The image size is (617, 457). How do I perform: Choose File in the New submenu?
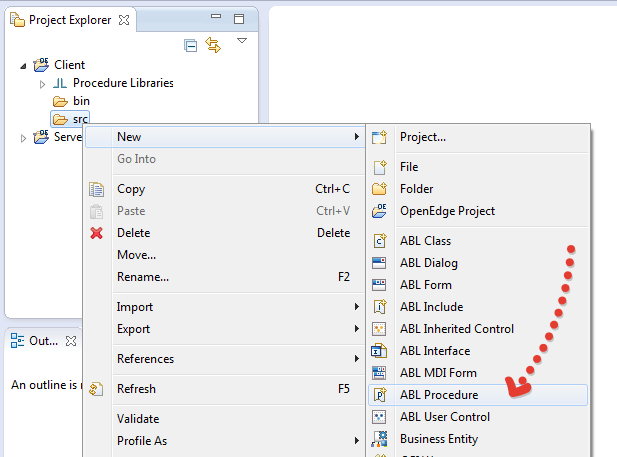(x=478, y=167)
